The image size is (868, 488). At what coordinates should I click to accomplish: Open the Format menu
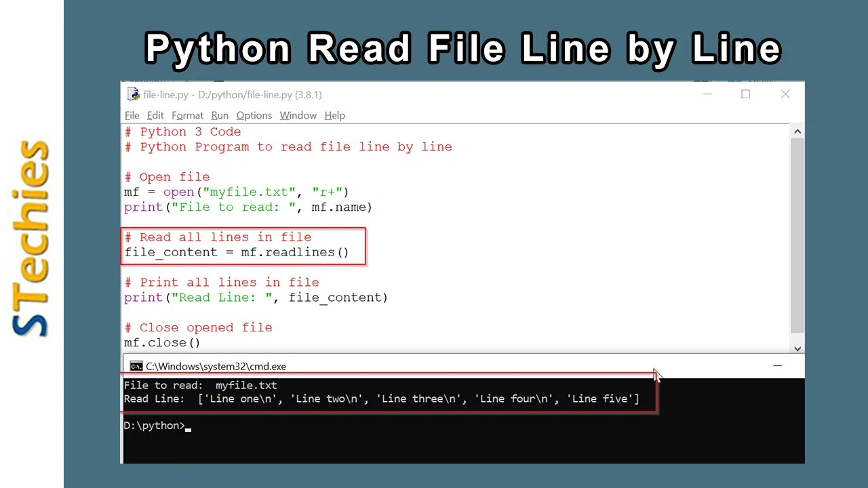point(187,115)
